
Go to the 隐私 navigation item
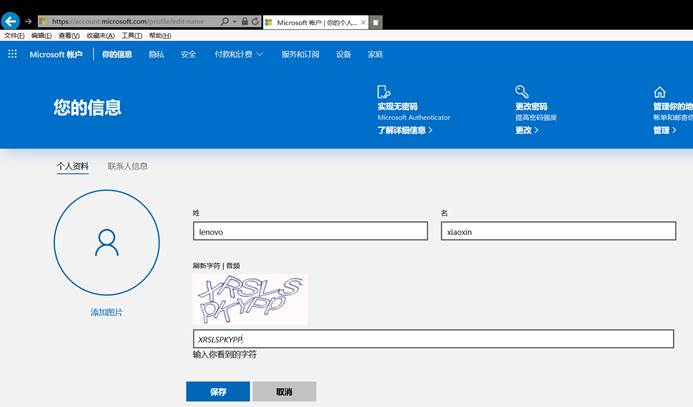tap(156, 54)
